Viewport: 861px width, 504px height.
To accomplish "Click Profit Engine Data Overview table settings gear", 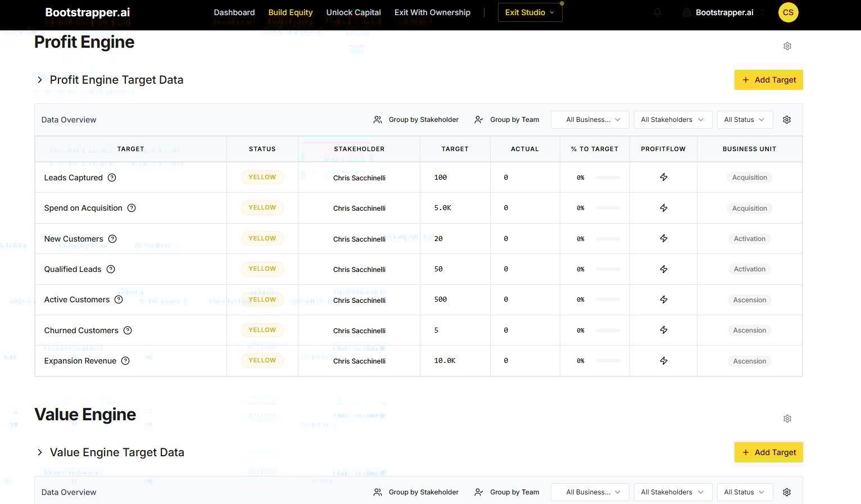I will click(786, 120).
